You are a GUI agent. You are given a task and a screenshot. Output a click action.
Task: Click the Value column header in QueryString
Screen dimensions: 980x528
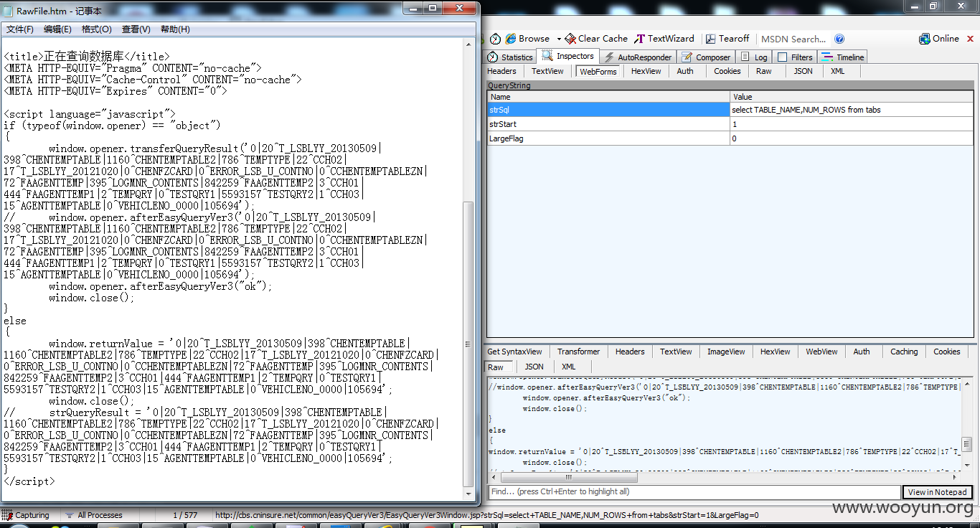coord(852,97)
